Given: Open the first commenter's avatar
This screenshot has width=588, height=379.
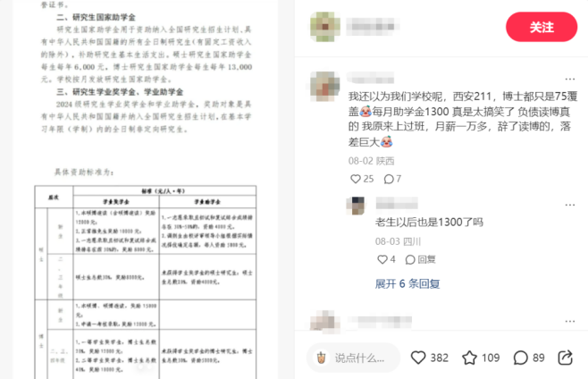Looking at the screenshot, I should tap(324, 87).
